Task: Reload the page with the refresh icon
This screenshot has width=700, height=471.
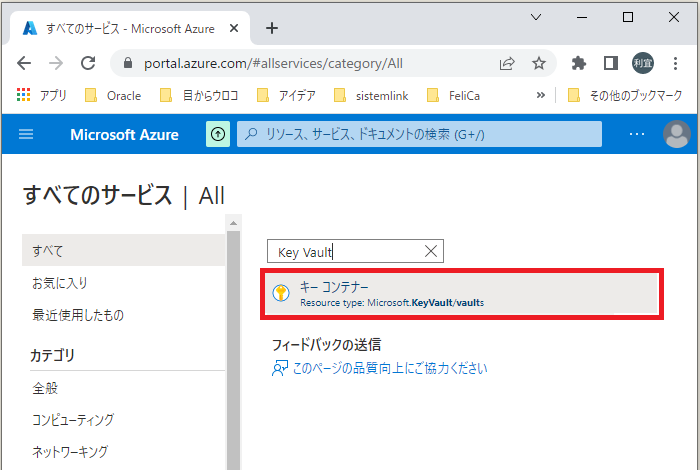Action: pos(88,63)
